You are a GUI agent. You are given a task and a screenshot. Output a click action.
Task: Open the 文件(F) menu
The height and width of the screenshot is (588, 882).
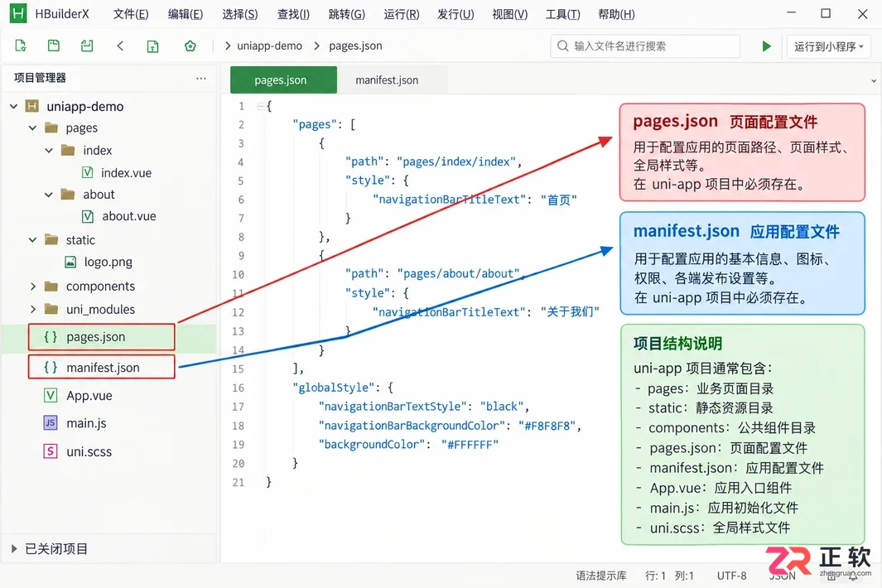131,14
